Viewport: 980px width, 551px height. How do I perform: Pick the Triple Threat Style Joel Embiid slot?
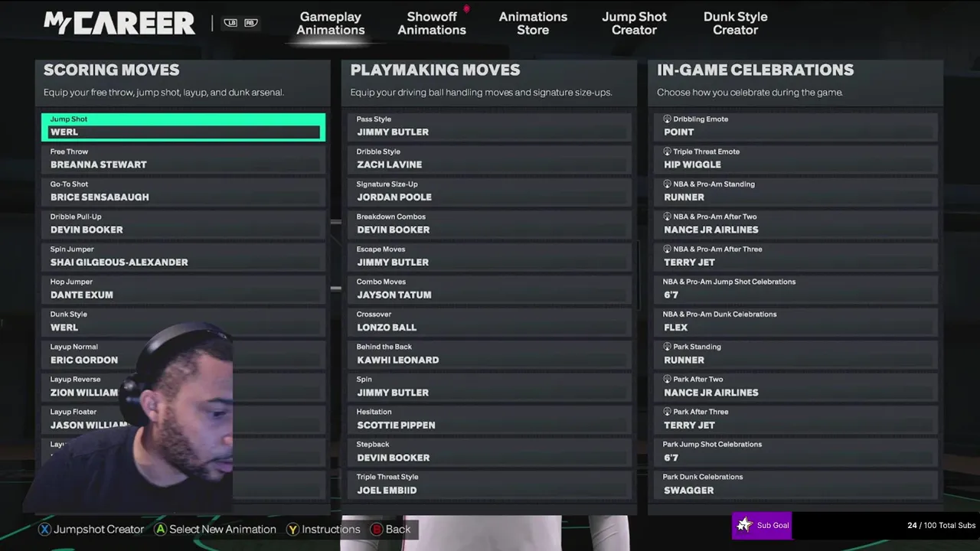point(490,484)
